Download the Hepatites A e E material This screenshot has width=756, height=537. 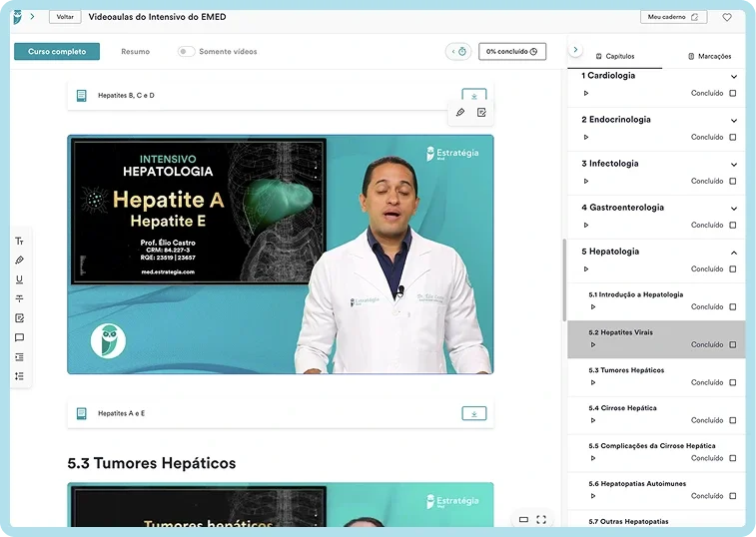[474, 413]
